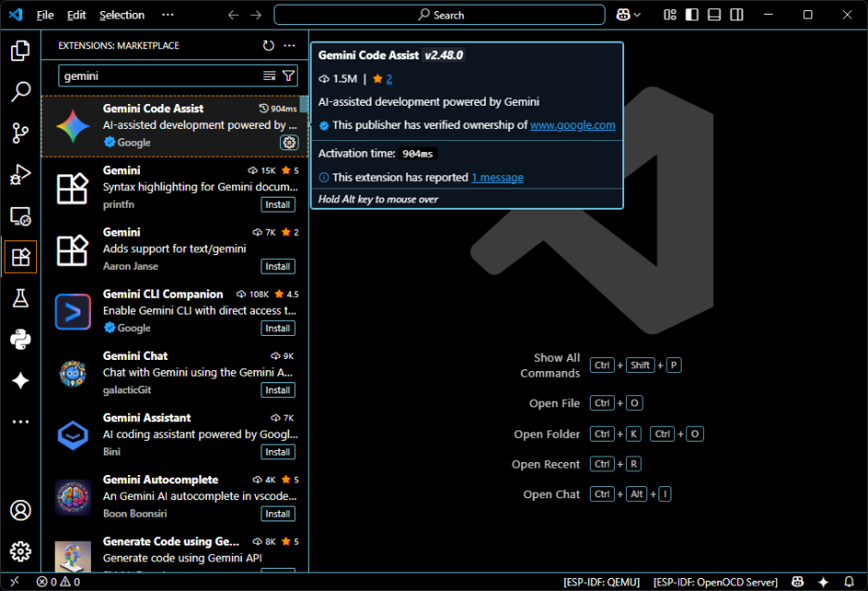Click ESP-IDF: QEMU status item
This screenshot has width=868, height=591.
click(601, 582)
